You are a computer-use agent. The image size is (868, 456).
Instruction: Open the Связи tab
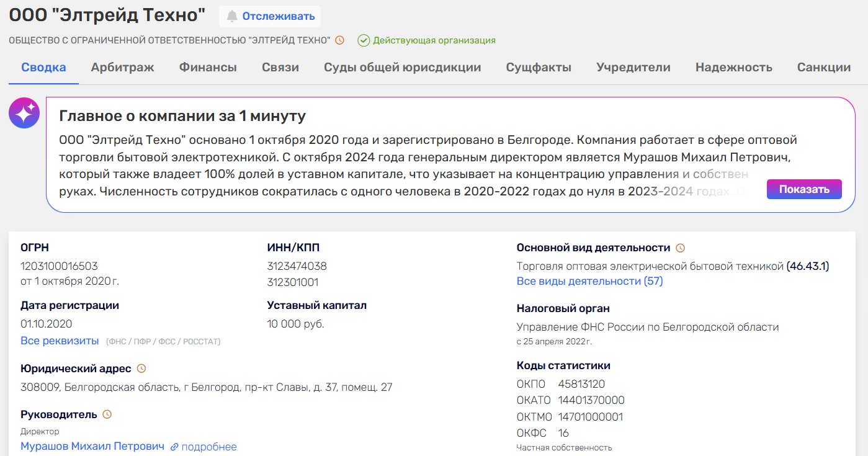pos(280,67)
